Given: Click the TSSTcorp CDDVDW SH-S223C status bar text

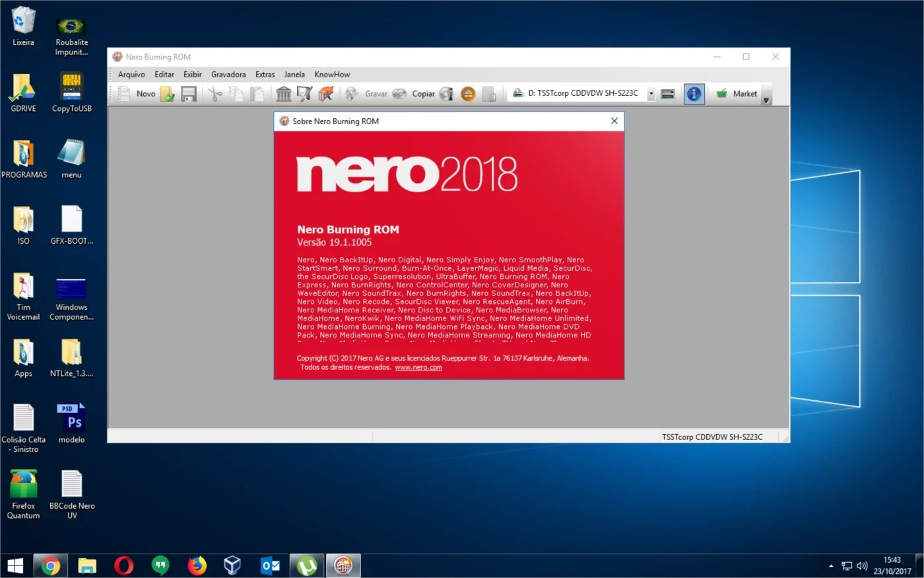Looking at the screenshot, I should pyautogui.click(x=712, y=437).
